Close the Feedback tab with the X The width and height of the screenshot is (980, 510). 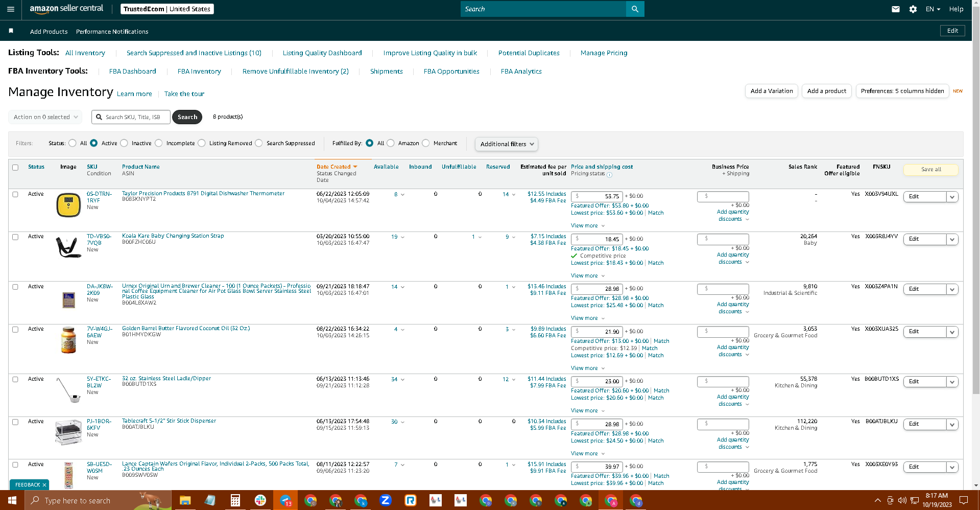pos(44,484)
